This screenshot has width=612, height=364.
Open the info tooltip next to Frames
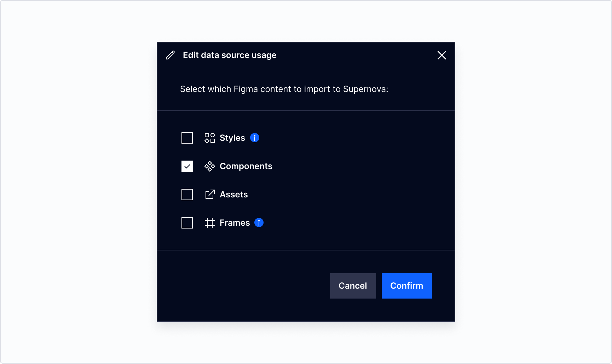pyautogui.click(x=259, y=223)
